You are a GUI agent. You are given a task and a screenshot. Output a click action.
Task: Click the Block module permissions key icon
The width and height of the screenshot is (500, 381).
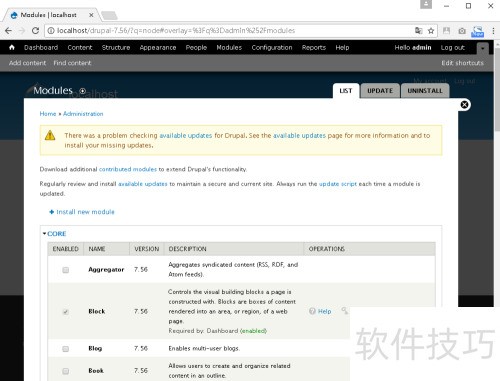344,311
